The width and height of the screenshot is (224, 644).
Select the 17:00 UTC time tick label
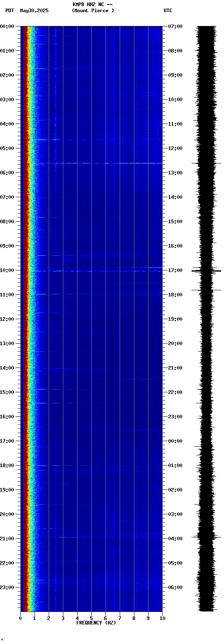pos(175,270)
